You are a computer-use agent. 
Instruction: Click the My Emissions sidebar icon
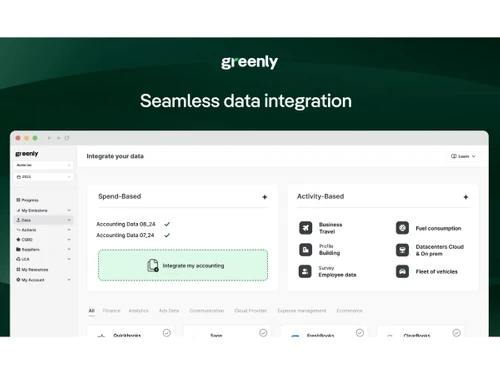click(x=18, y=210)
